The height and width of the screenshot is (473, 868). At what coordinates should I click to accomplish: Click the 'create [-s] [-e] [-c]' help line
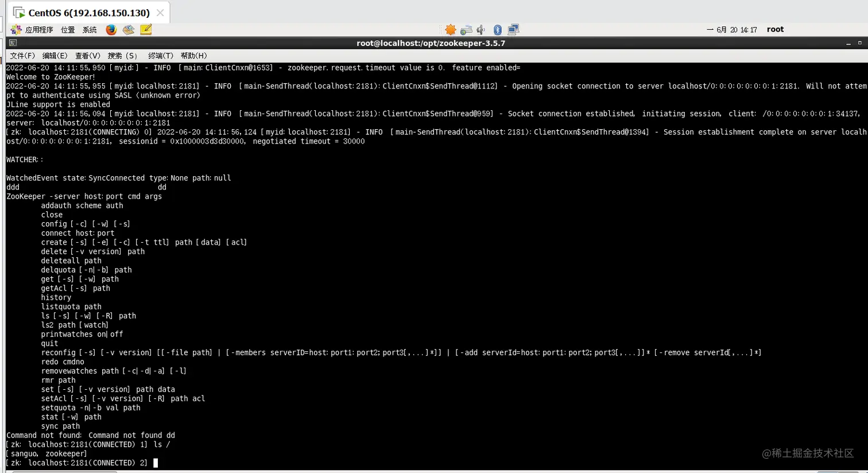[144, 242]
